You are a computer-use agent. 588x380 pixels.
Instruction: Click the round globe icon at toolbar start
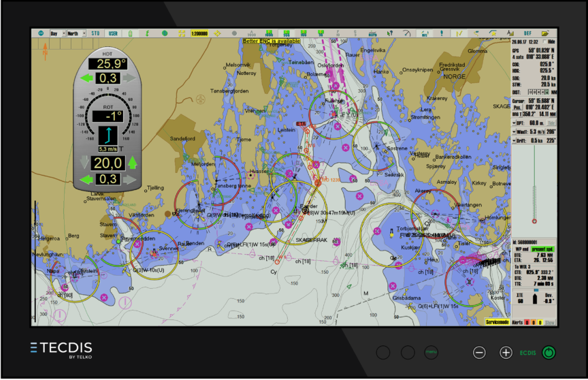tap(41, 33)
